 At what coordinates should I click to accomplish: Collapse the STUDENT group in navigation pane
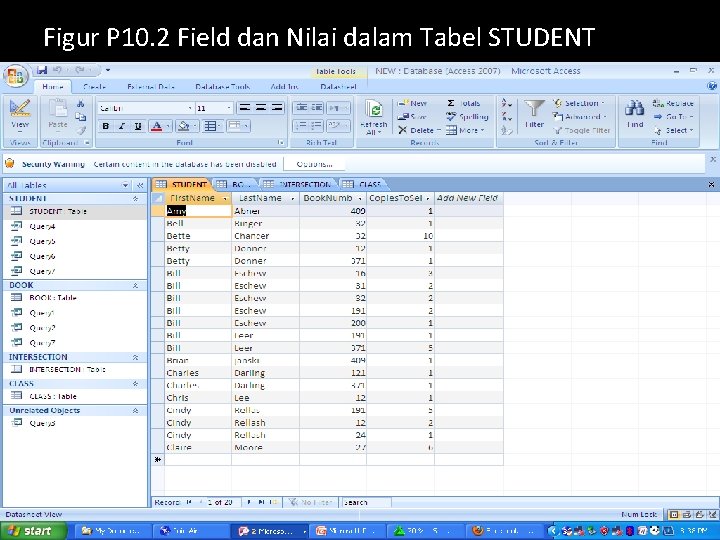coord(135,198)
